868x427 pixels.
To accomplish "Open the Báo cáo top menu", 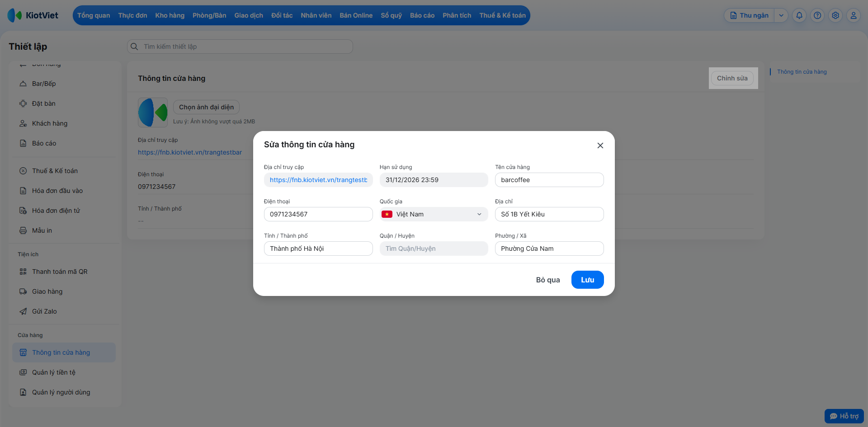I will coord(422,15).
